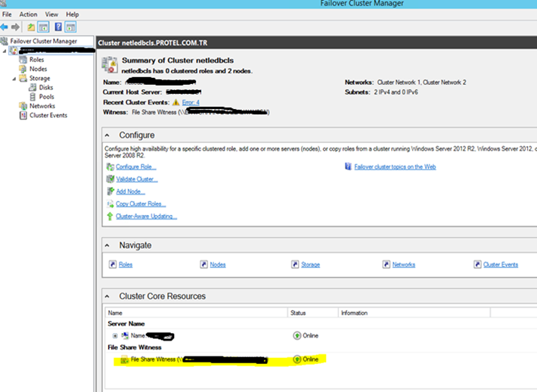Image resolution: width=537 pixels, height=392 pixels.
Task: Click the Add Node icon in Configure
Action: (110, 191)
